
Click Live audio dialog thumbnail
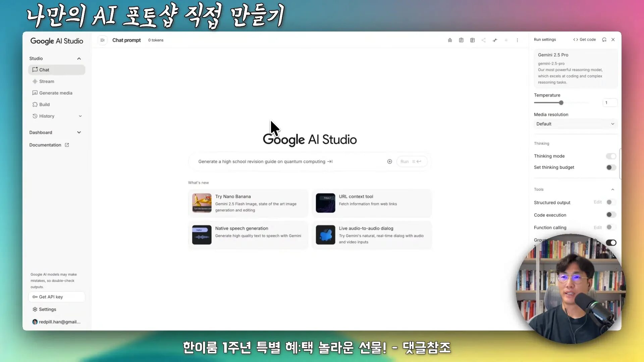click(325, 235)
